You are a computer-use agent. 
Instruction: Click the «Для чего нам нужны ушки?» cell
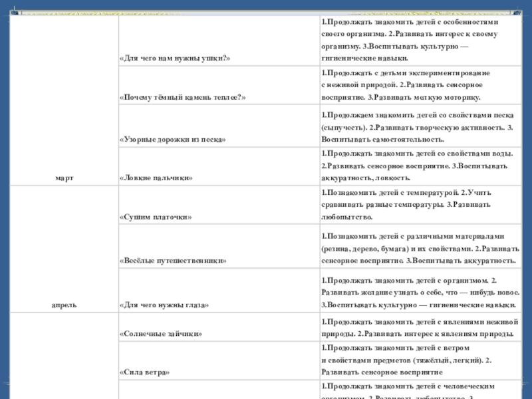219,41
